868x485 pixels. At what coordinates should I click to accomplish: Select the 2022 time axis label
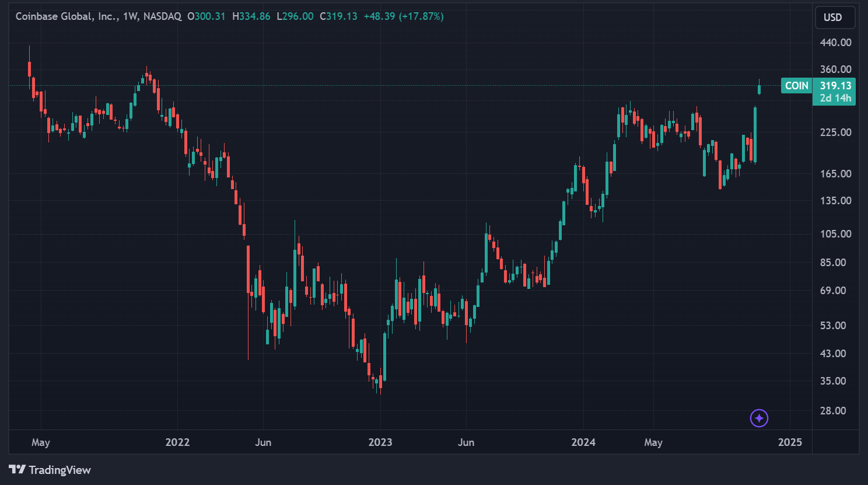[x=177, y=442]
